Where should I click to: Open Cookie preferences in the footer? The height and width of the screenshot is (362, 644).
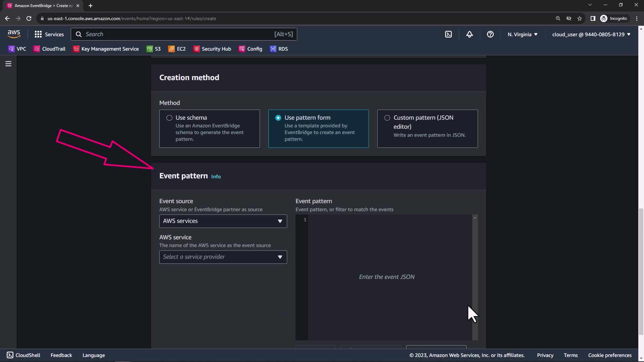609,355
